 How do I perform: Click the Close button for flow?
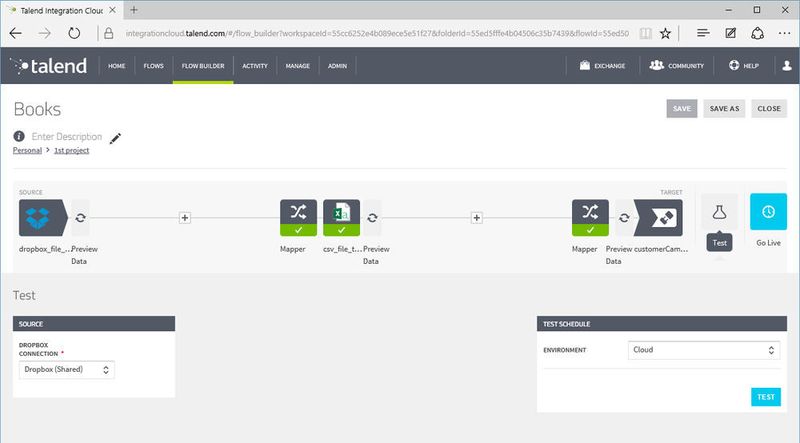769,109
